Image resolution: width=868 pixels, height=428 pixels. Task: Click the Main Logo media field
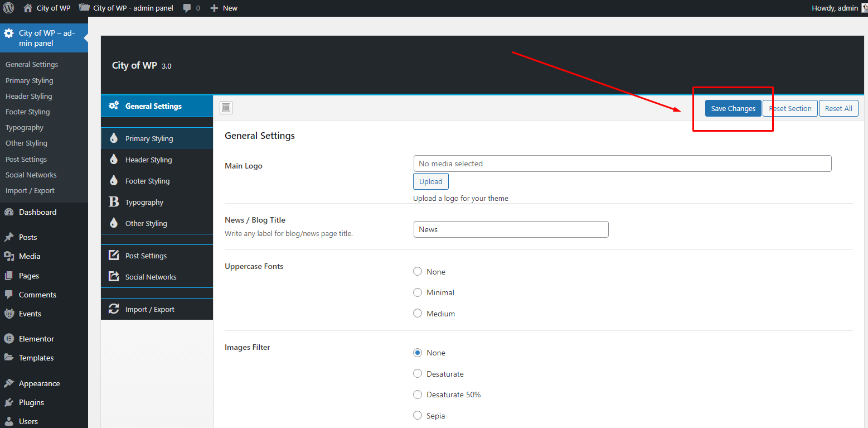click(x=622, y=163)
